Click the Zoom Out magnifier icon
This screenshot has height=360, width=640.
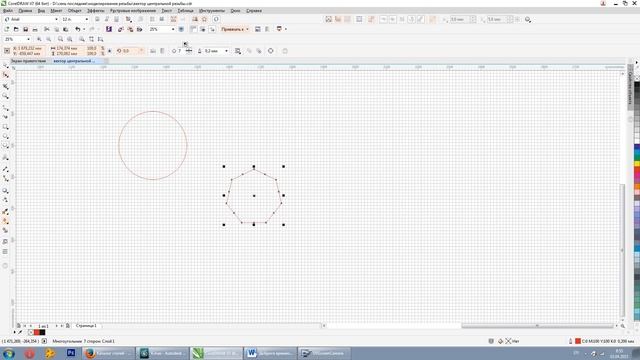point(49,39)
